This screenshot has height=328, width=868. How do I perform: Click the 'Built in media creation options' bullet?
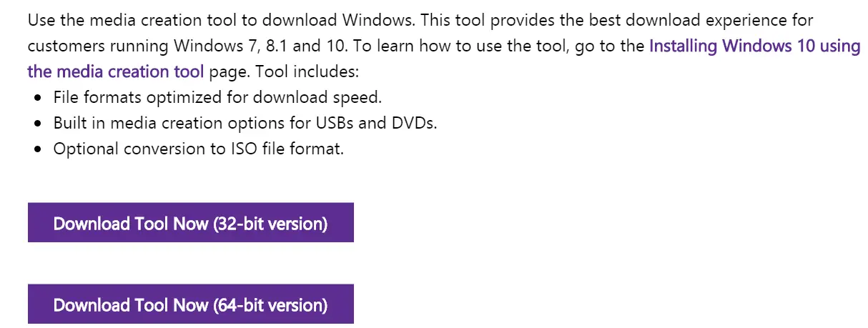point(245,124)
